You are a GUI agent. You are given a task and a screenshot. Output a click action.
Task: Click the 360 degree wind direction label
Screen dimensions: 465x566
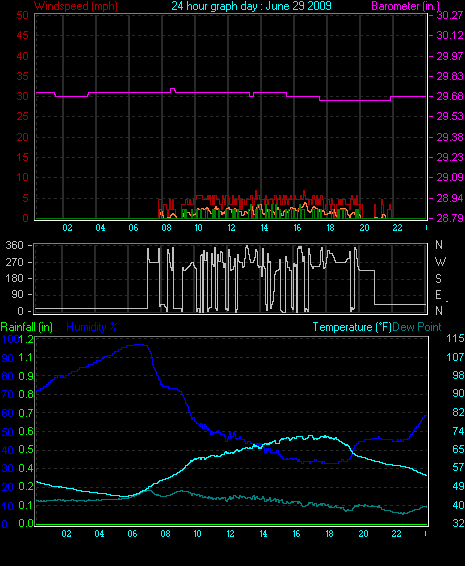[14, 245]
